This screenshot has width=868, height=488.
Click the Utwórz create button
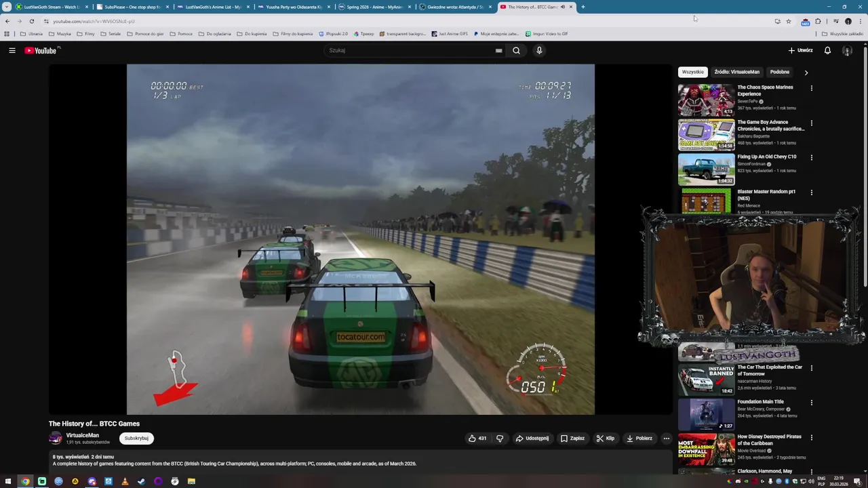[x=800, y=50]
